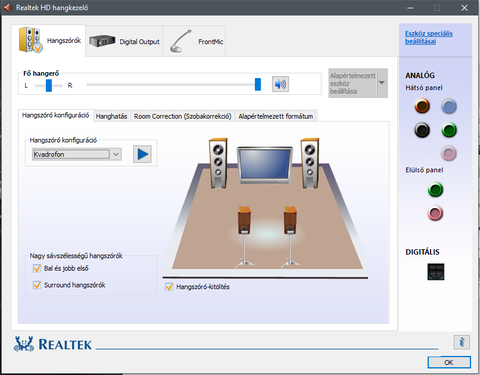This screenshot has width=480, height=375.
Task: Minimize the Realtek HD hangkezelő window
Action: pyautogui.click(x=410, y=8)
